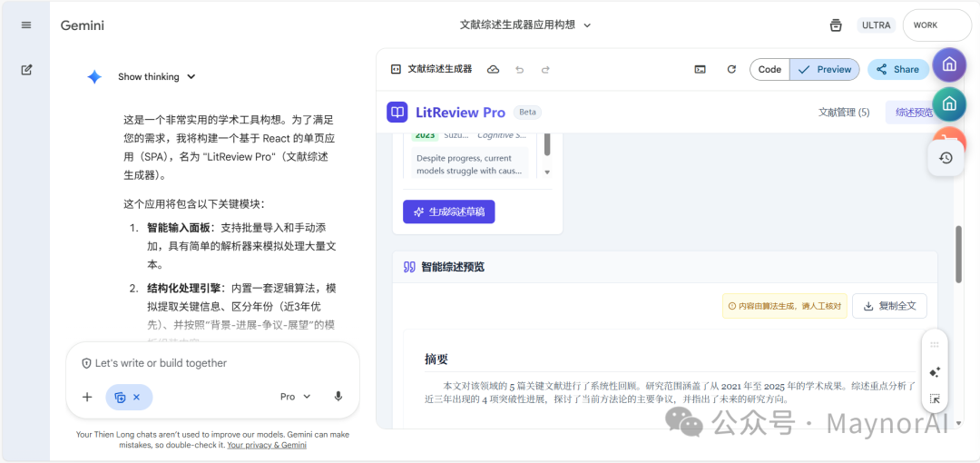The image size is (980, 463).
Task: Click the literature list scroll down arrow
Action: point(547,172)
